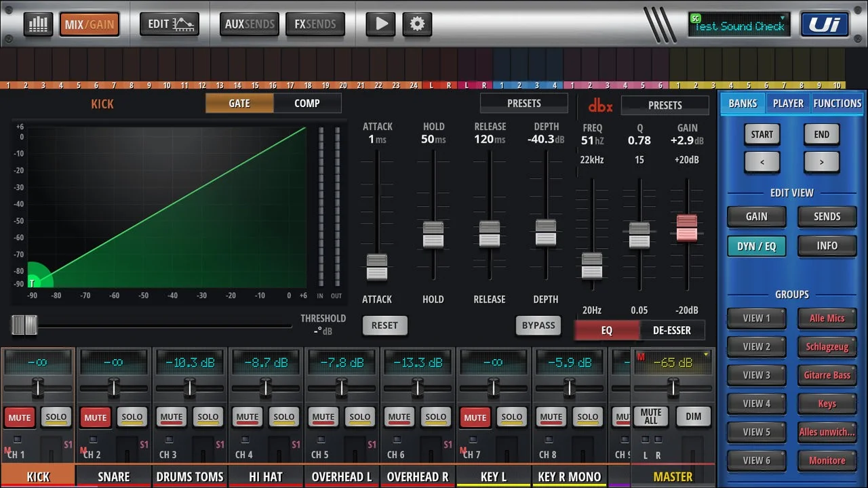Open the settings gear menu
Viewport: 868px width, 488px height.
416,24
